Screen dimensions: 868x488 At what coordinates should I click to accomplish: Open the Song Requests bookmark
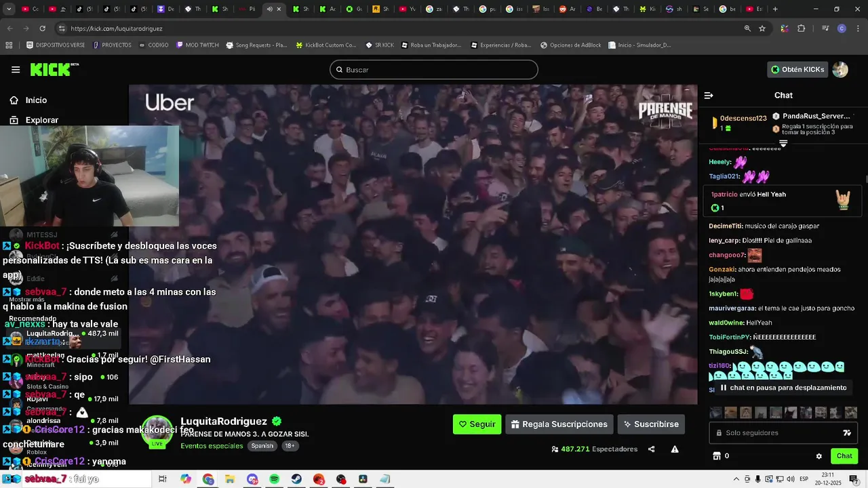pos(256,45)
